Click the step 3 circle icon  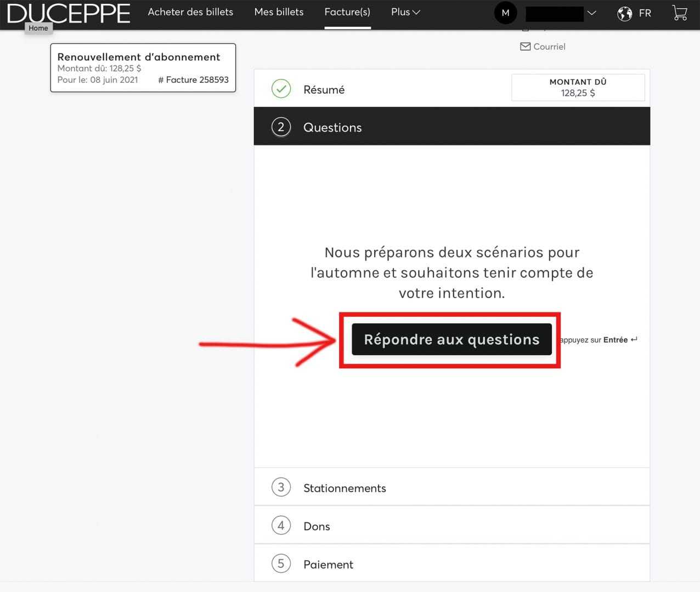[281, 487]
